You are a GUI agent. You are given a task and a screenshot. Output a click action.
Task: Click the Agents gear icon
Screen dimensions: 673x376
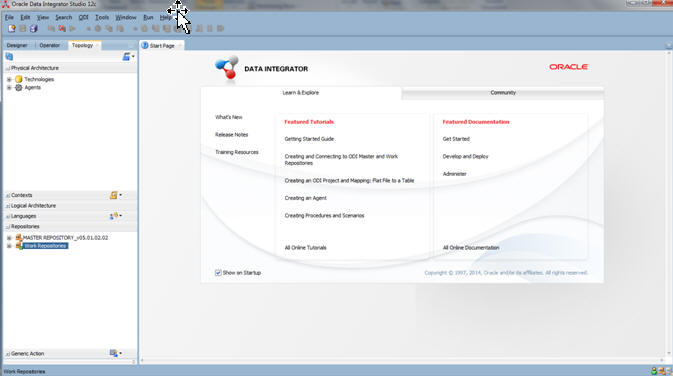[x=18, y=88]
